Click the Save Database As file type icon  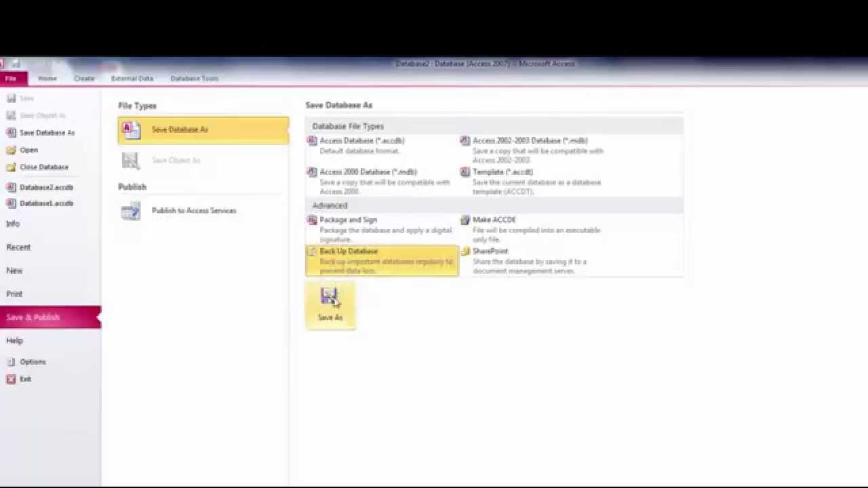coord(131,129)
